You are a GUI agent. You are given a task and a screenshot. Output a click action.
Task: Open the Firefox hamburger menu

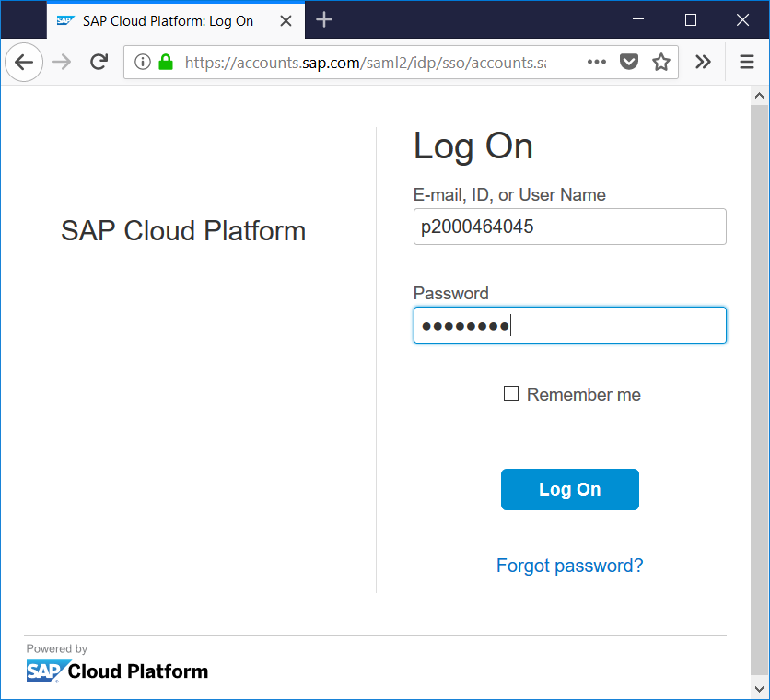point(747,63)
